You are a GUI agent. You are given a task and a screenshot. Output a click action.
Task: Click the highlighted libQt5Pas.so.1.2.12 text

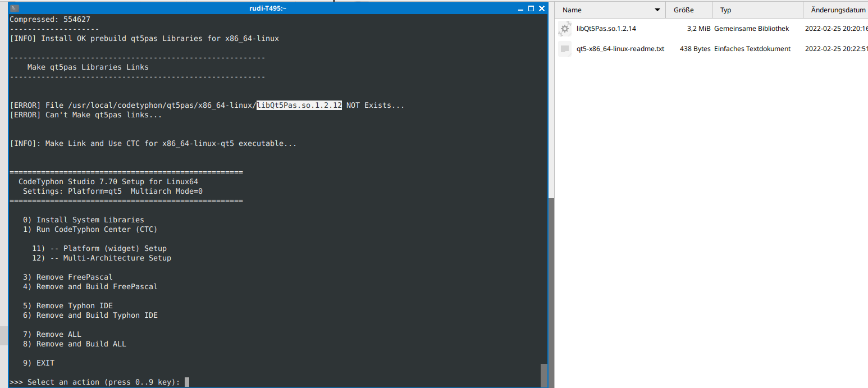(x=299, y=105)
